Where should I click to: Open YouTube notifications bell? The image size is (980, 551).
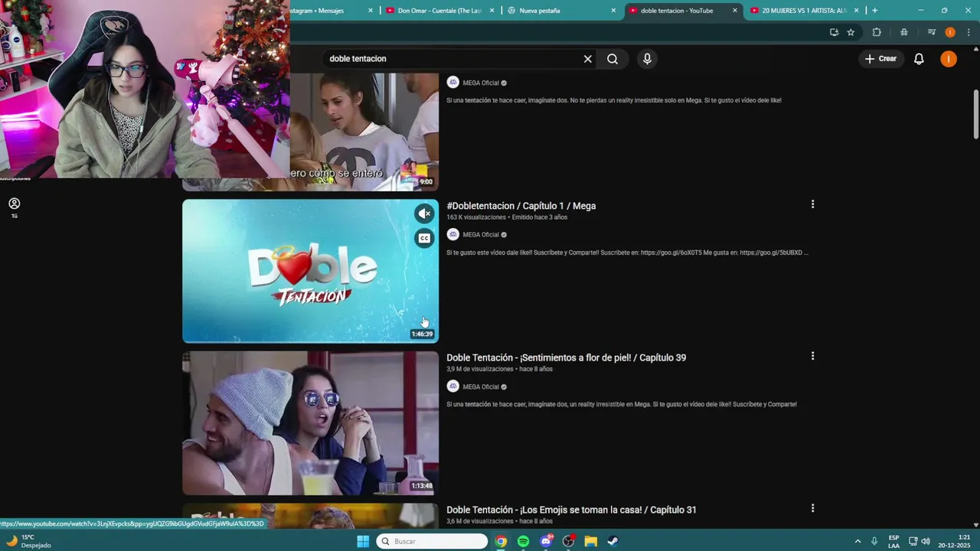click(x=919, y=59)
